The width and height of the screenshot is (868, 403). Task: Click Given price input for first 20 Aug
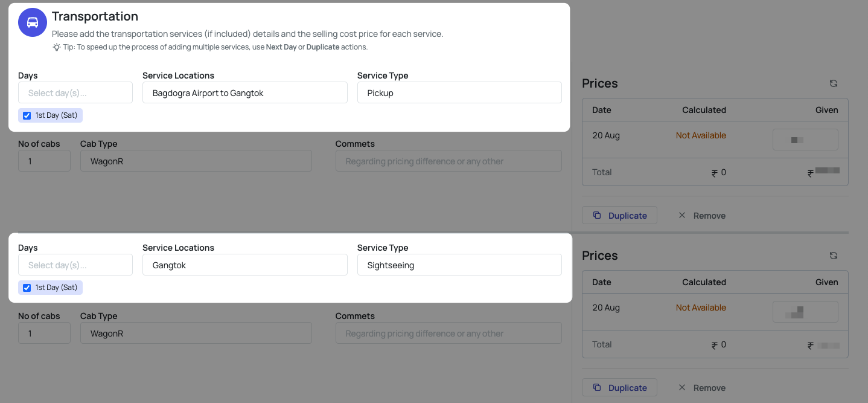tap(805, 140)
